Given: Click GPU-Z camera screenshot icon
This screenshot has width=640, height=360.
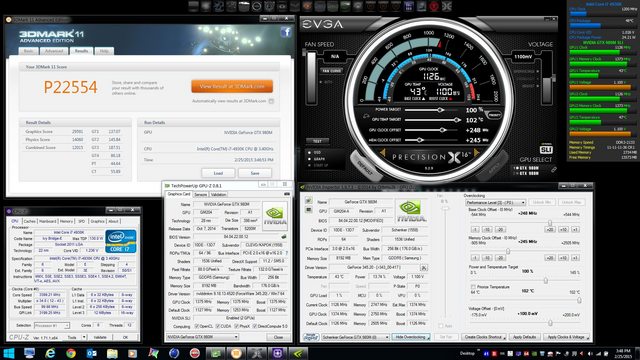Looking at the screenshot, I should 287,194.
